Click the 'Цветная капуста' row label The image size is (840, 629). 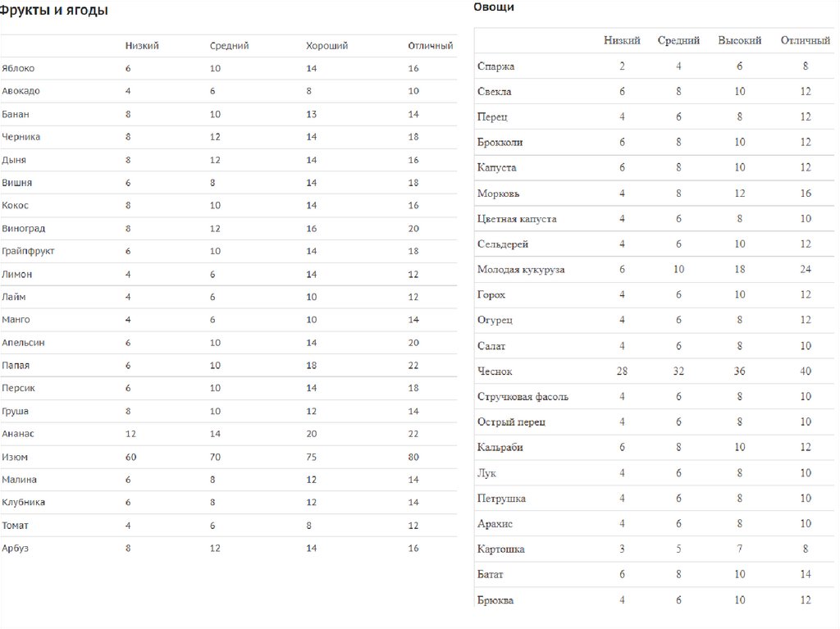(517, 219)
